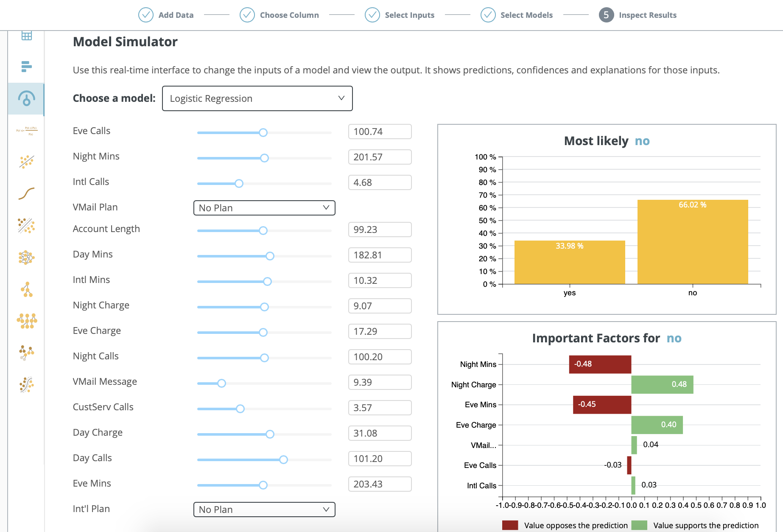This screenshot has height=532, width=783.
Task: Click the Choose Column step link
Action: click(279, 15)
